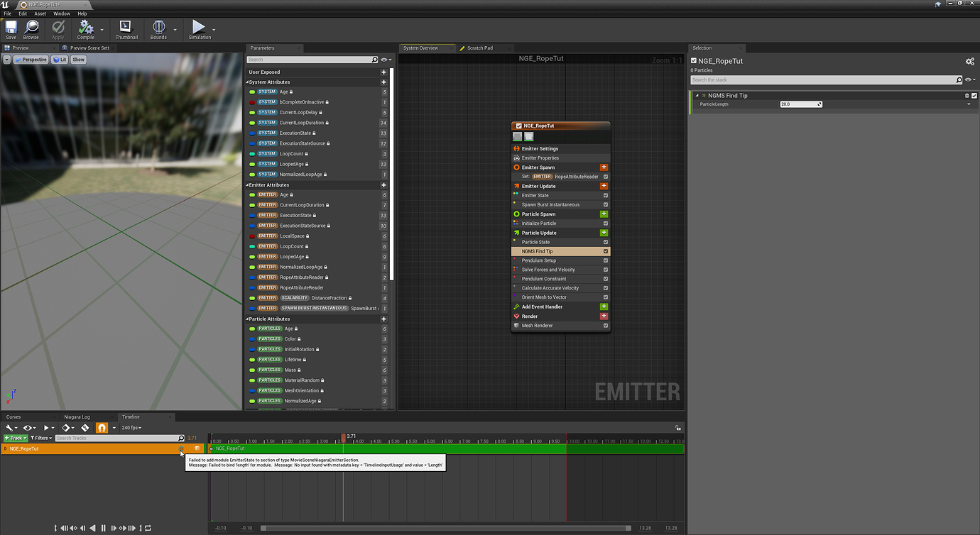Toggle the looping icon in timeline transport
This screenshot has height=535, width=980.
coord(148,528)
